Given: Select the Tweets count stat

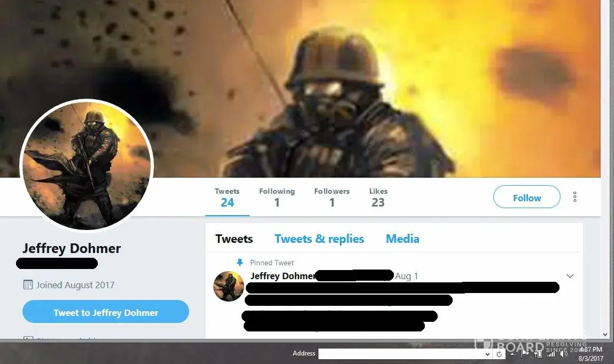Looking at the screenshot, I should click(227, 197).
